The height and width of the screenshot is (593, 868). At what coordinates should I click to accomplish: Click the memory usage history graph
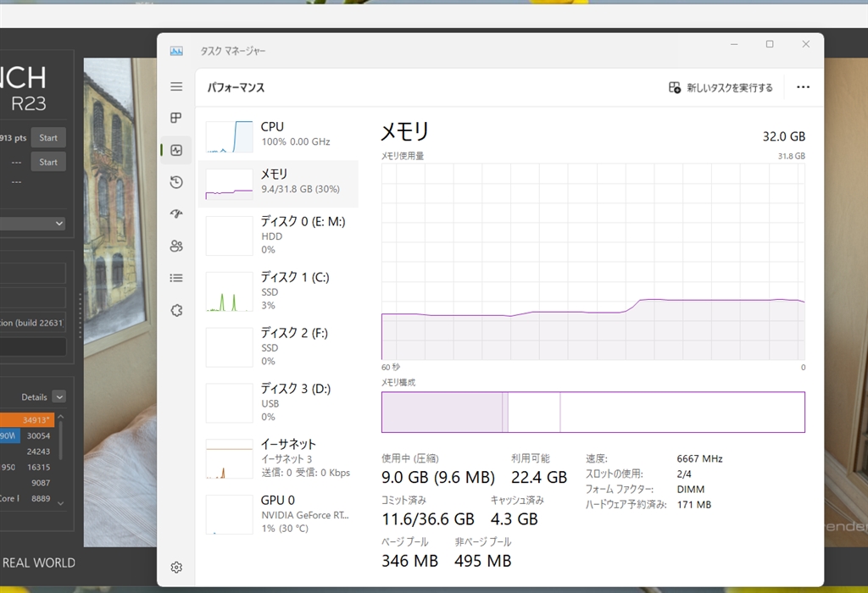coord(593,262)
